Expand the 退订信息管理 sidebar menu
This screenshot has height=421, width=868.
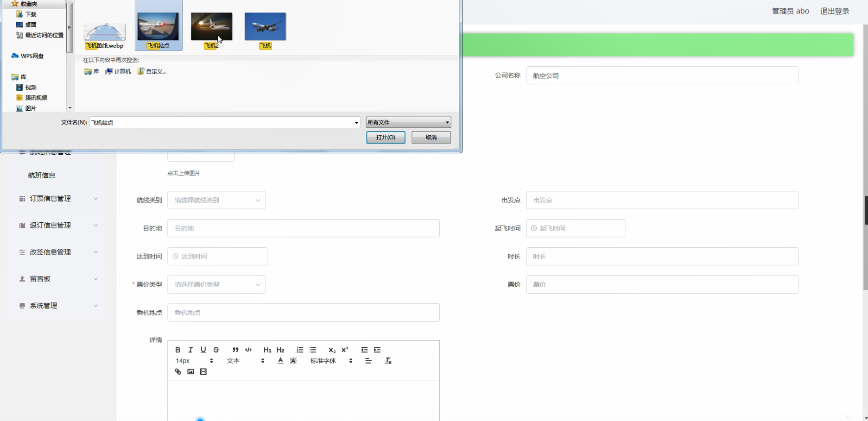coord(58,226)
